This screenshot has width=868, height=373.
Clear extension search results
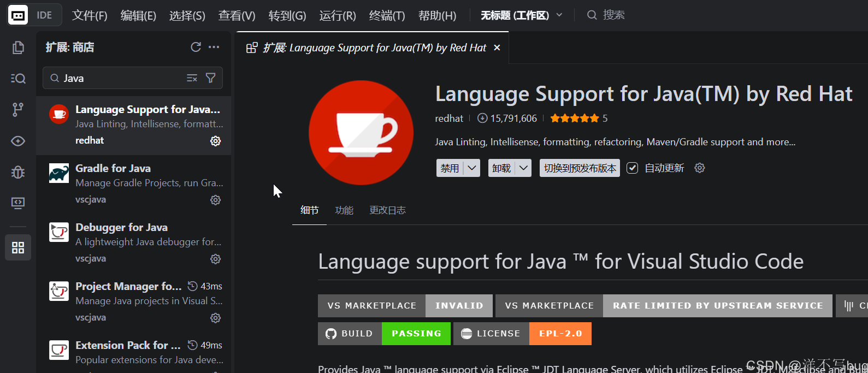pyautogui.click(x=192, y=78)
